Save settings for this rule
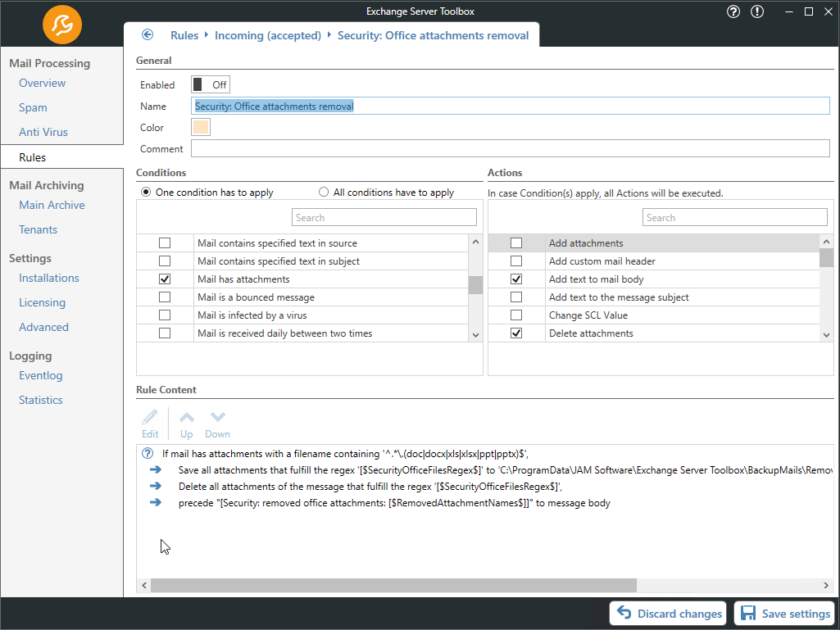Screen dimensions: 840x630 pos(783,613)
